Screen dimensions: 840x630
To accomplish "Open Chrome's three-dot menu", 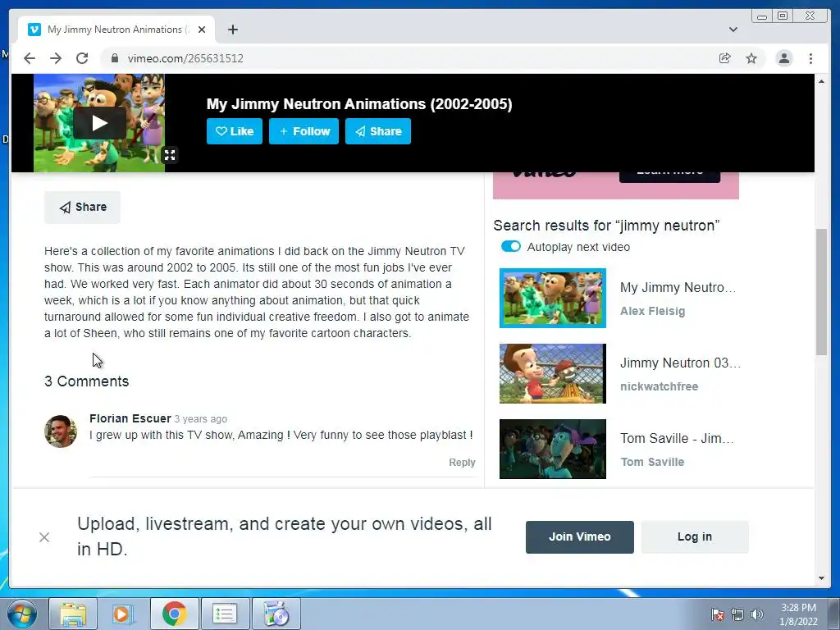I will tap(810, 58).
